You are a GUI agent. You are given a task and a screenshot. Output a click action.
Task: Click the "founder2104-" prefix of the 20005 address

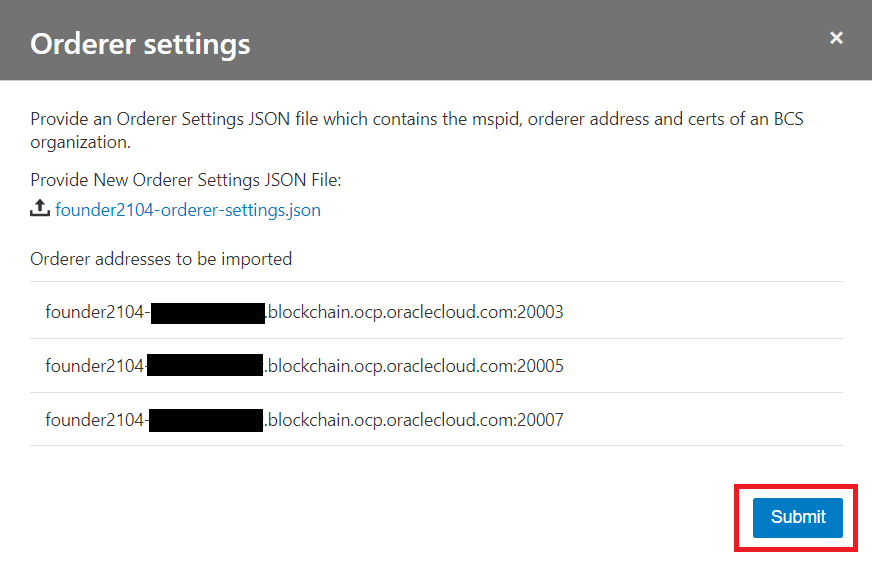click(96, 366)
